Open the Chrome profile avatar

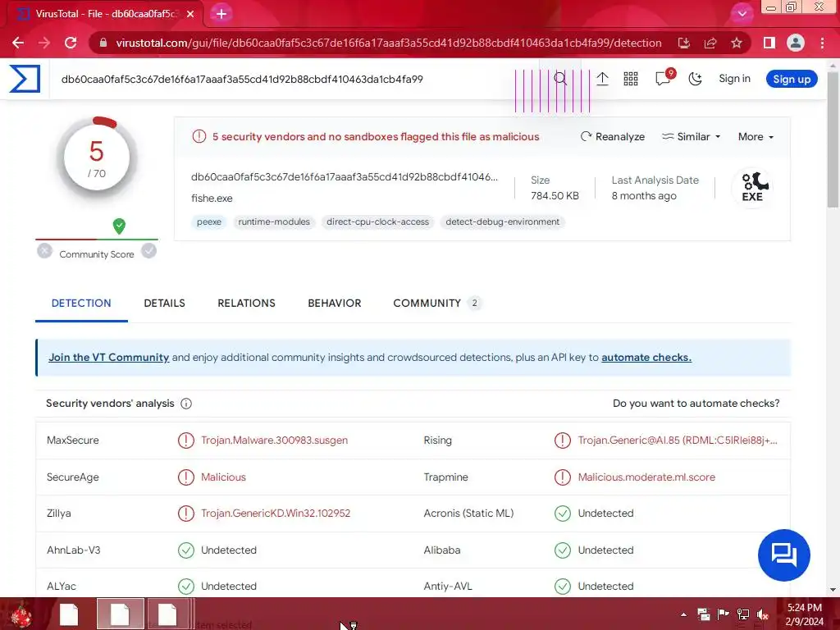click(x=796, y=43)
